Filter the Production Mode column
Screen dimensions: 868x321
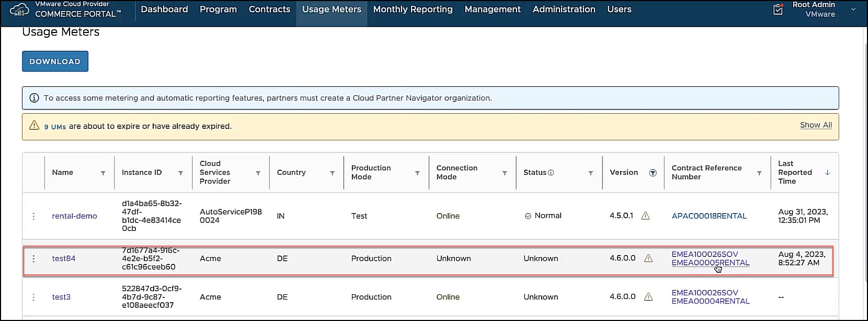(x=417, y=173)
